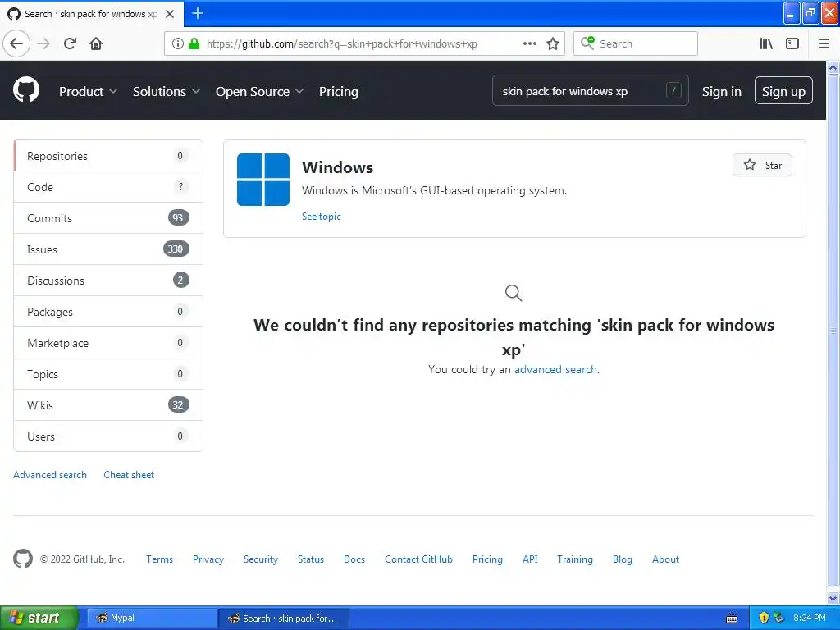Click the browser Search box
The height and width of the screenshot is (630, 840).
click(x=636, y=43)
